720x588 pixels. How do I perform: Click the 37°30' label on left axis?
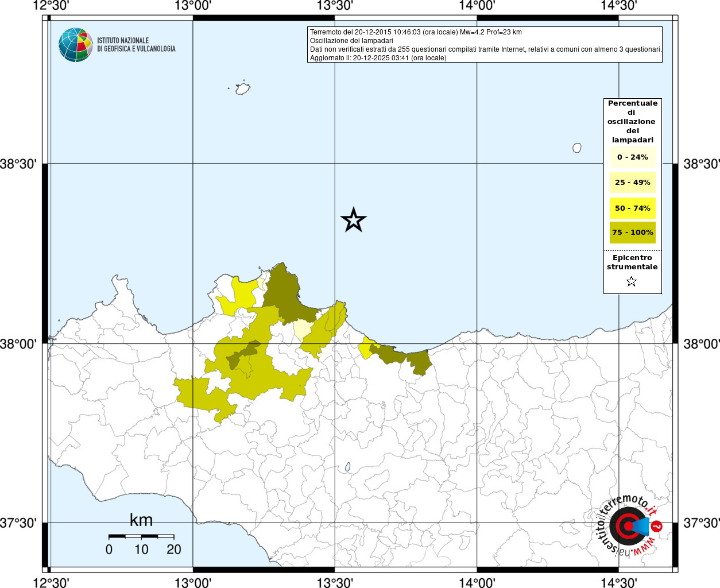tap(18, 523)
